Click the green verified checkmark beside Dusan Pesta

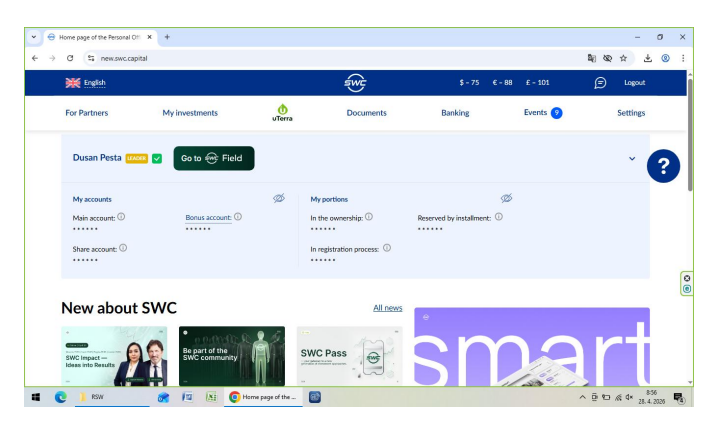[x=157, y=158]
